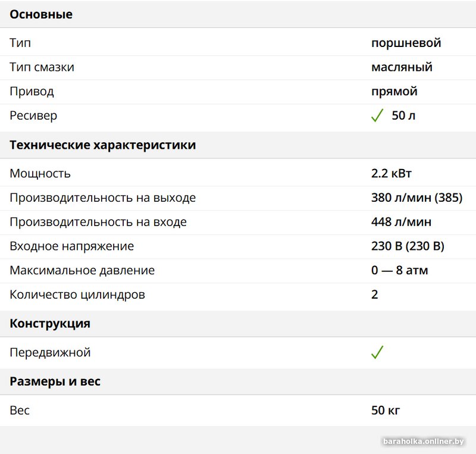
Task: Click the Размеры и вес section header
Action: pyautogui.click(x=55, y=381)
